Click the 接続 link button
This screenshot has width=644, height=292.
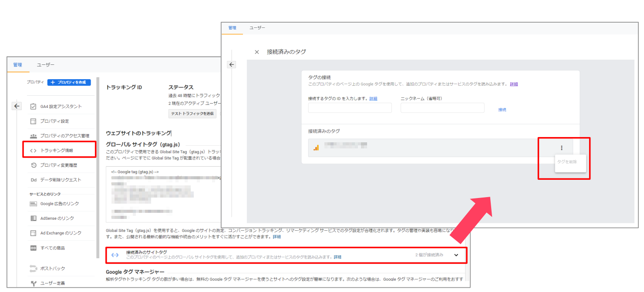tap(502, 110)
